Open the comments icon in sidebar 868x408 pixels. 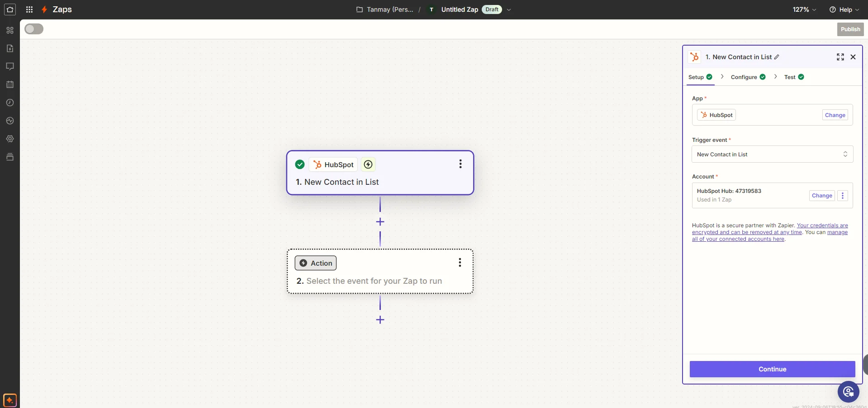(x=10, y=66)
